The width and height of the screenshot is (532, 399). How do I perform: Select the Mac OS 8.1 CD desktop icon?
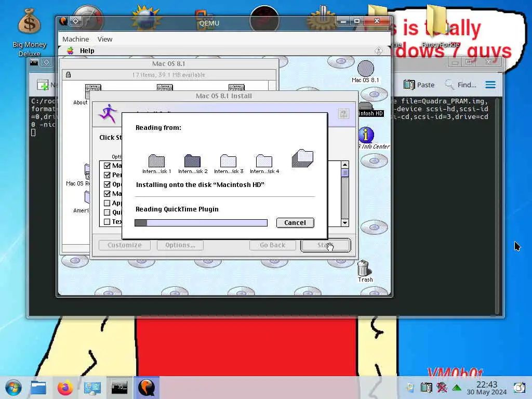[x=365, y=72]
